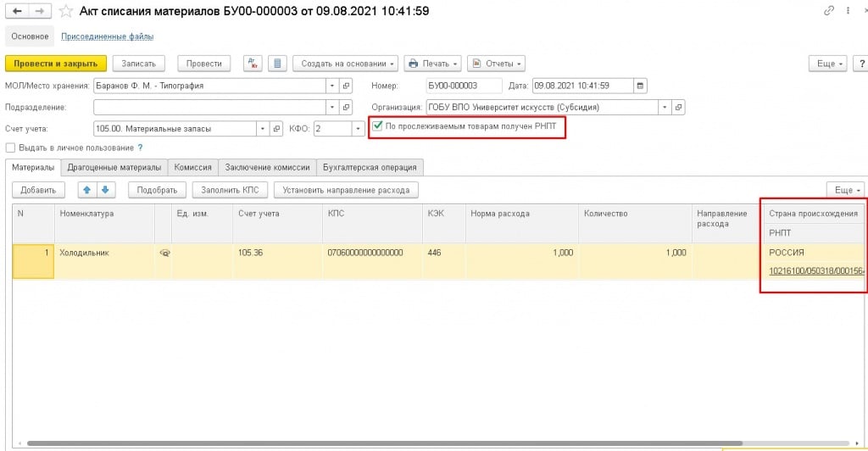
Task: Enable Выдать в личное пользование checkbox
Action: pos(10,148)
